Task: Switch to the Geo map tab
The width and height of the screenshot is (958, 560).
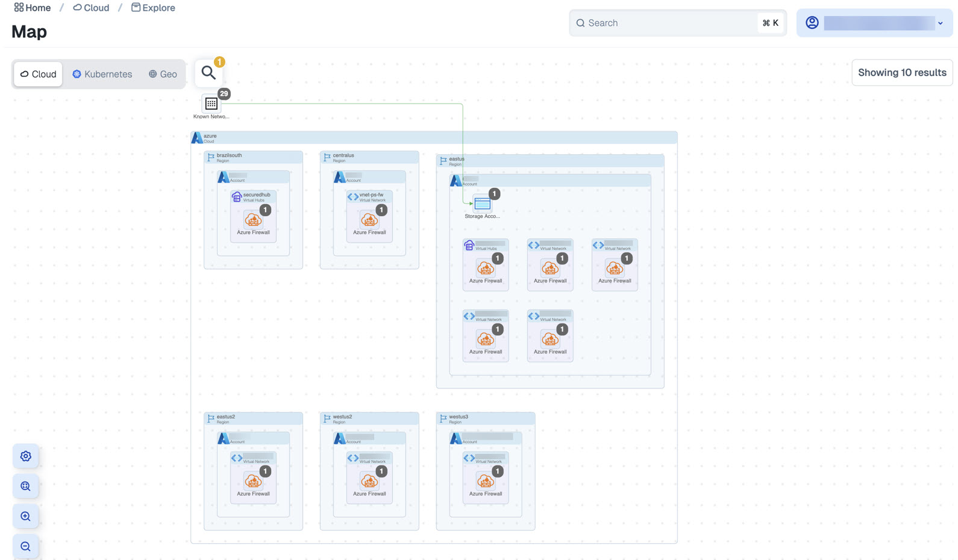Action: 163,74
